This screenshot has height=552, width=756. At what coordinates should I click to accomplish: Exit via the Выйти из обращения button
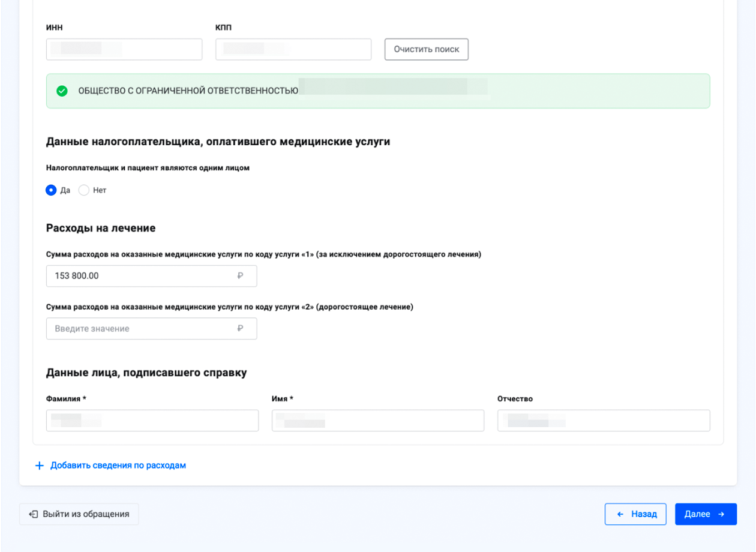pyautogui.click(x=79, y=514)
